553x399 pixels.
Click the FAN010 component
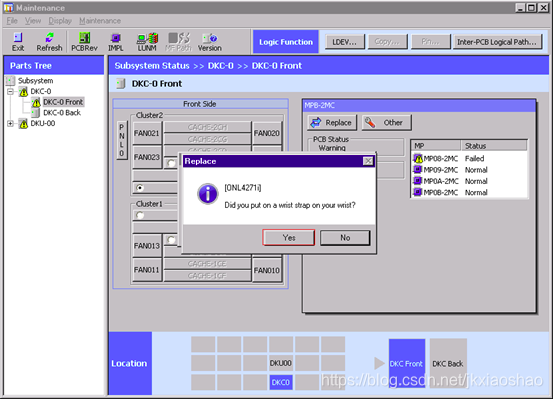coord(267,270)
